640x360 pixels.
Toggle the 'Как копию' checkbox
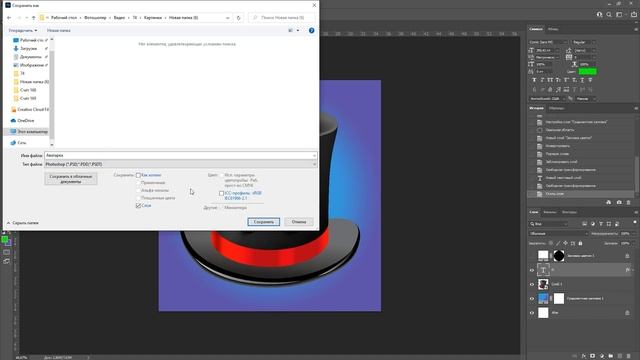[x=138, y=175]
